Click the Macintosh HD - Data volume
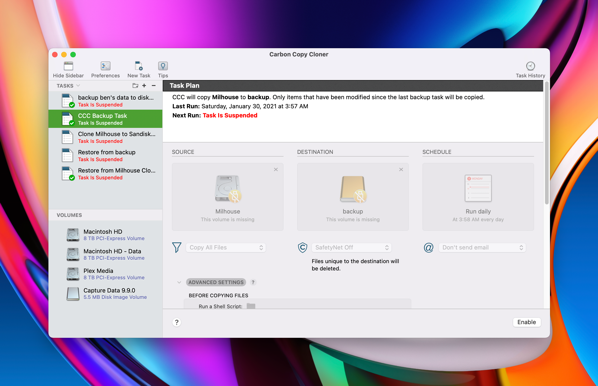The image size is (598, 386). pos(105,254)
